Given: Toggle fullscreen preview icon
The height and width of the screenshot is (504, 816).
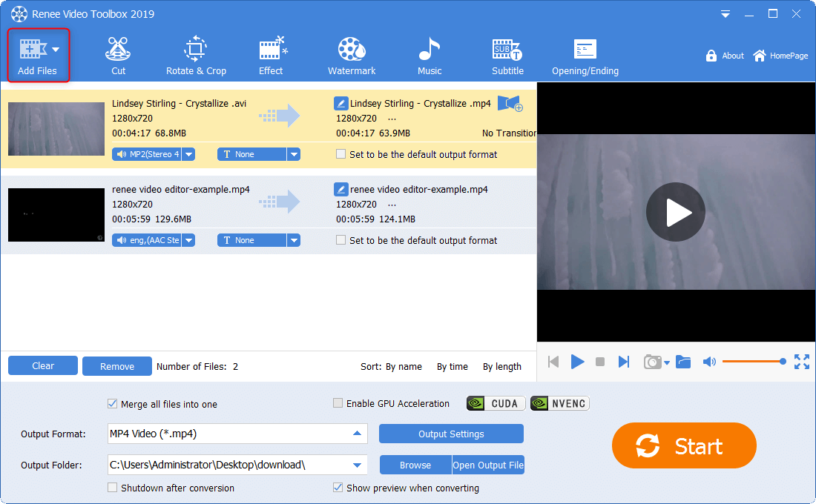Looking at the screenshot, I should point(802,362).
